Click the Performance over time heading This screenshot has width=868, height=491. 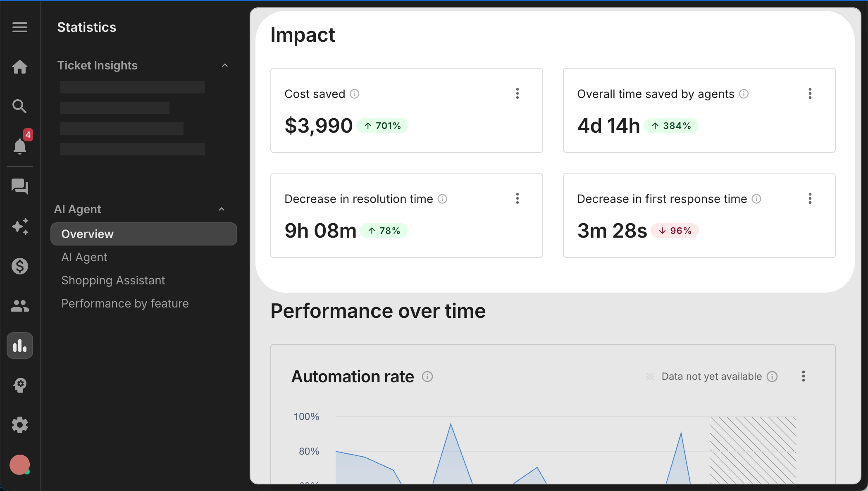[378, 311]
